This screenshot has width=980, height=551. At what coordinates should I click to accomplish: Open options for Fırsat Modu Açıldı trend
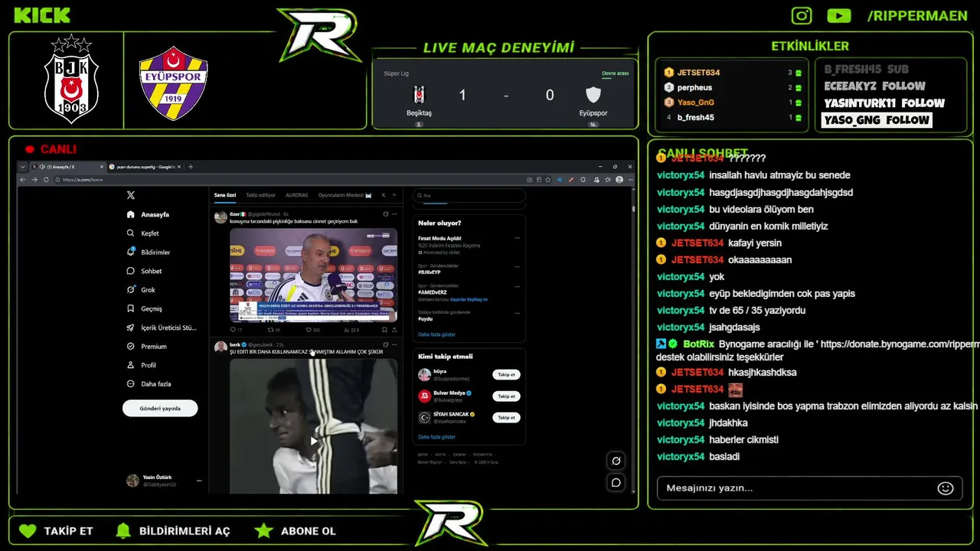pos(518,238)
